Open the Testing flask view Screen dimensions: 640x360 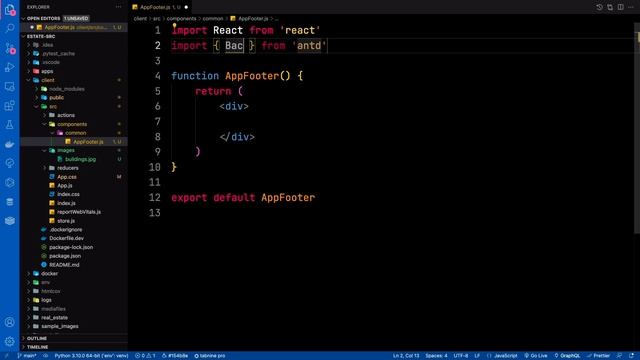point(9,125)
